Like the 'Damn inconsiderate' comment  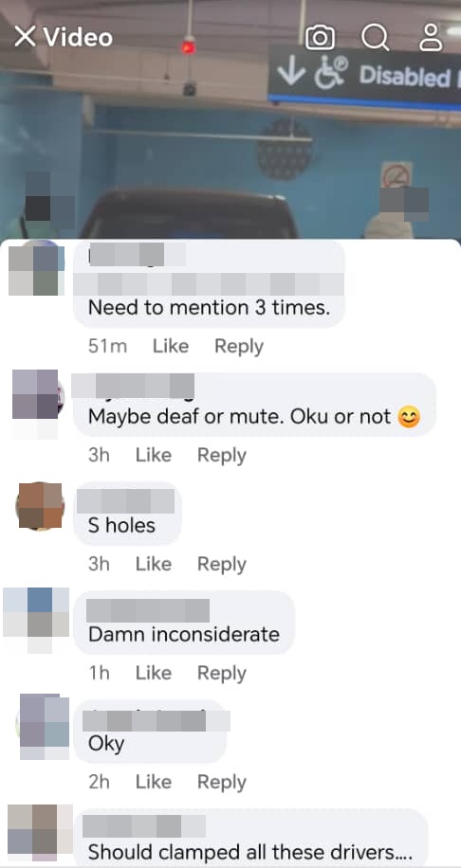click(x=154, y=673)
